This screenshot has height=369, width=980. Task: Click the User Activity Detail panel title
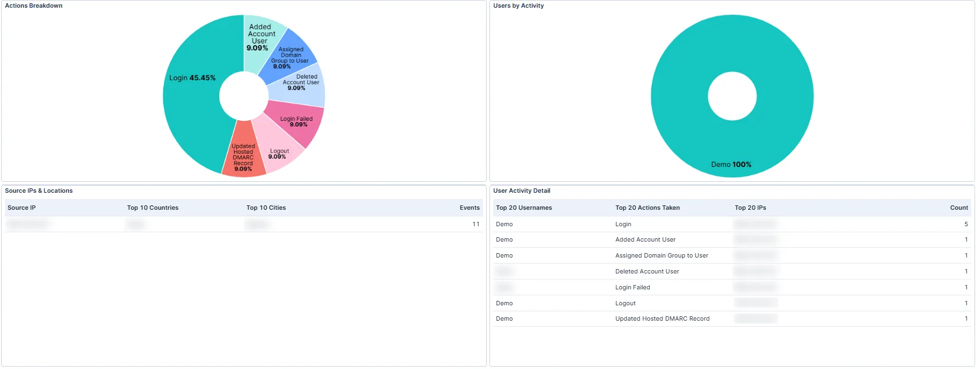click(x=521, y=191)
